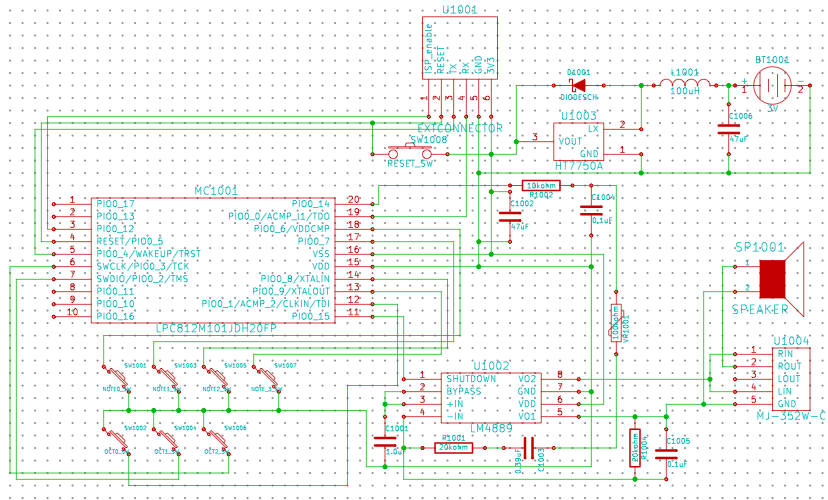Click the DIODESCH value label

(581, 98)
